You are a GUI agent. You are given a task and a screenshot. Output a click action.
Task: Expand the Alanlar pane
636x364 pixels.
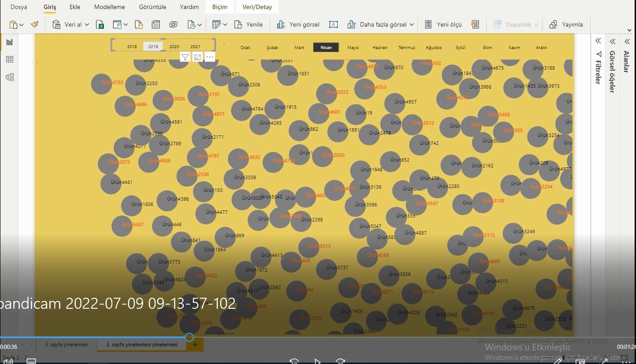click(x=627, y=41)
